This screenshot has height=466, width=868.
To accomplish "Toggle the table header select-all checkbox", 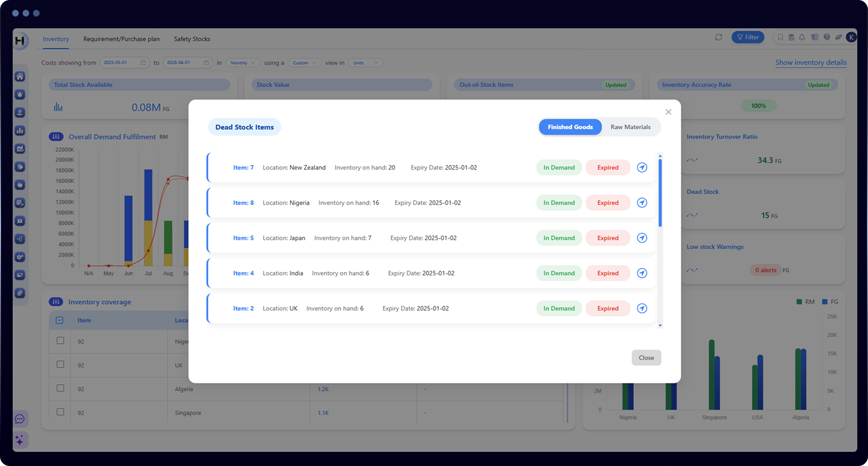I will click(x=59, y=320).
